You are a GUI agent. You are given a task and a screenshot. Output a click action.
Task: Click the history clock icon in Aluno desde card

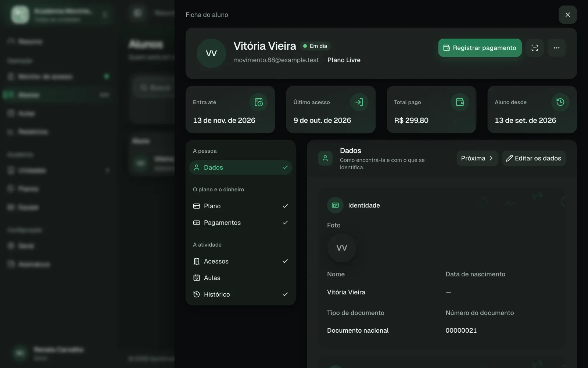pyautogui.click(x=560, y=102)
